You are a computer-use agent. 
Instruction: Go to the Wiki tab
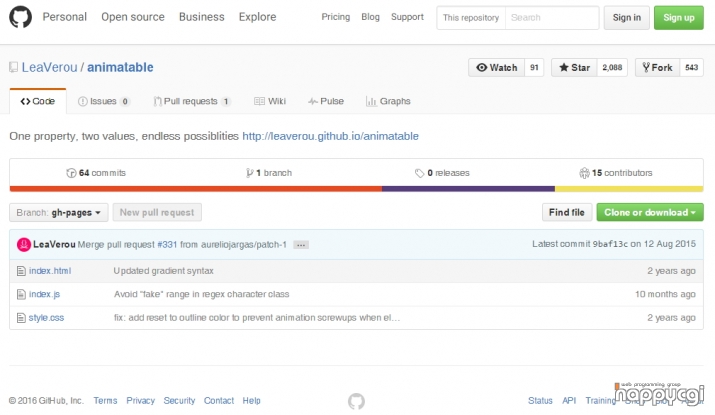pos(270,101)
